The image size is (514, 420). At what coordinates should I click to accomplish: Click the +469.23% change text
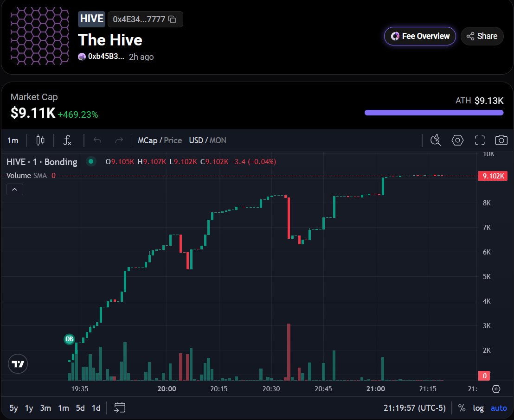77,115
